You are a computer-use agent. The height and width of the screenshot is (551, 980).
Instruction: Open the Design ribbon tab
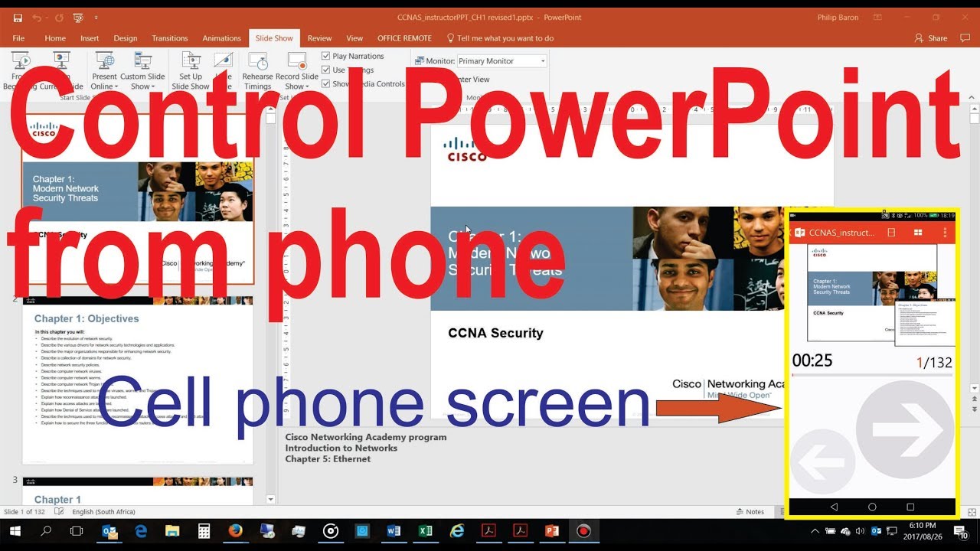[x=126, y=38]
